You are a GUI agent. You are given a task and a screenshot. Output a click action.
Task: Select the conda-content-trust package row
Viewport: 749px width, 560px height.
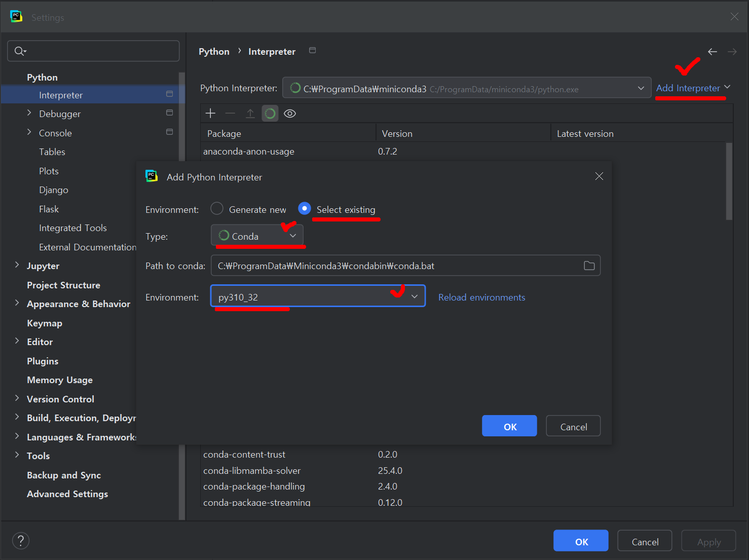point(464,455)
